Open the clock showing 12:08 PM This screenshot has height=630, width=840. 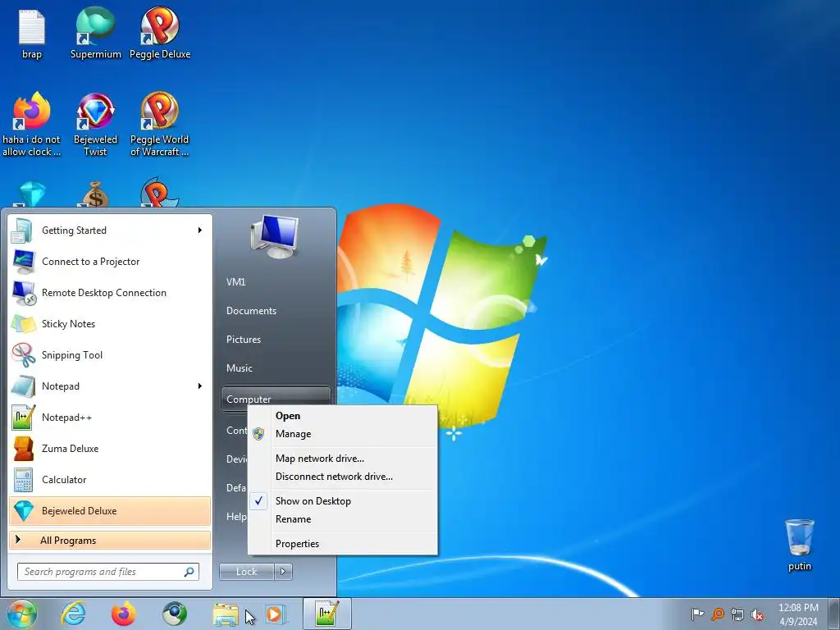point(798,614)
